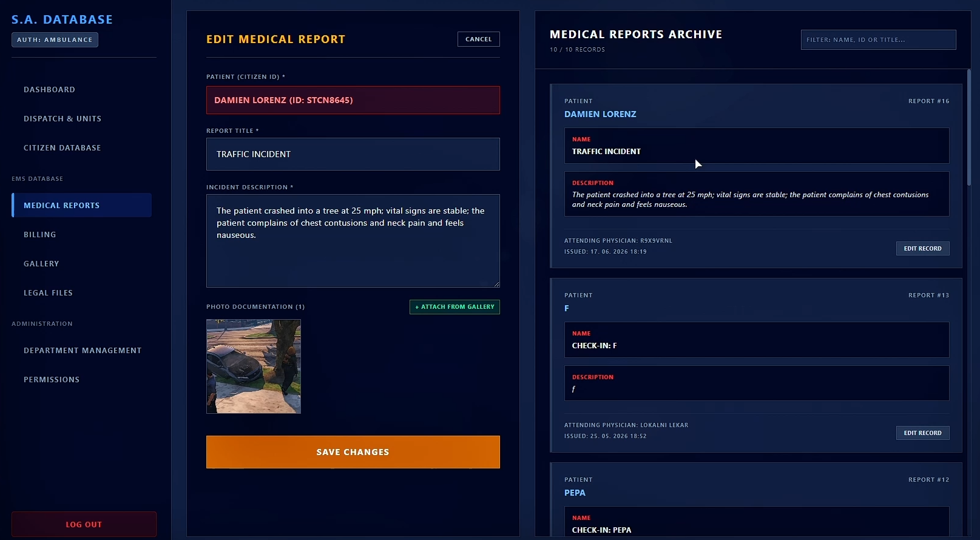Focus the patient citizen ID field
The height and width of the screenshot is (540, 980).
(353, 100)
